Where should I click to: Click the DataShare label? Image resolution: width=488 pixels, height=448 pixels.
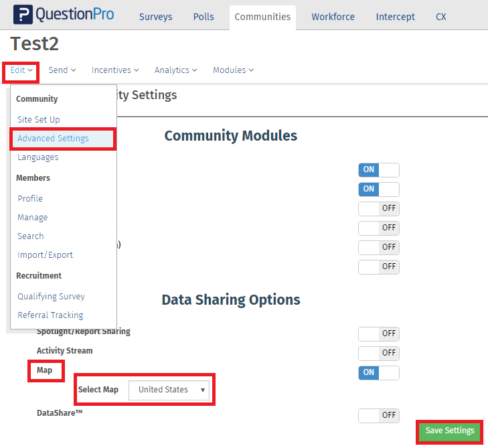click(60, 413)
